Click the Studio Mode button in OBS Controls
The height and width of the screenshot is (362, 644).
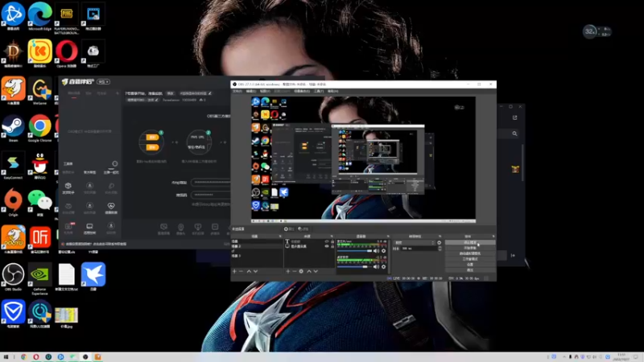(470, 259)
